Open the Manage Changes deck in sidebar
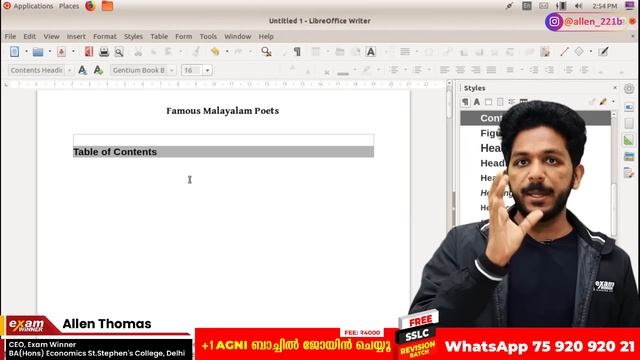 coord(629,173)
